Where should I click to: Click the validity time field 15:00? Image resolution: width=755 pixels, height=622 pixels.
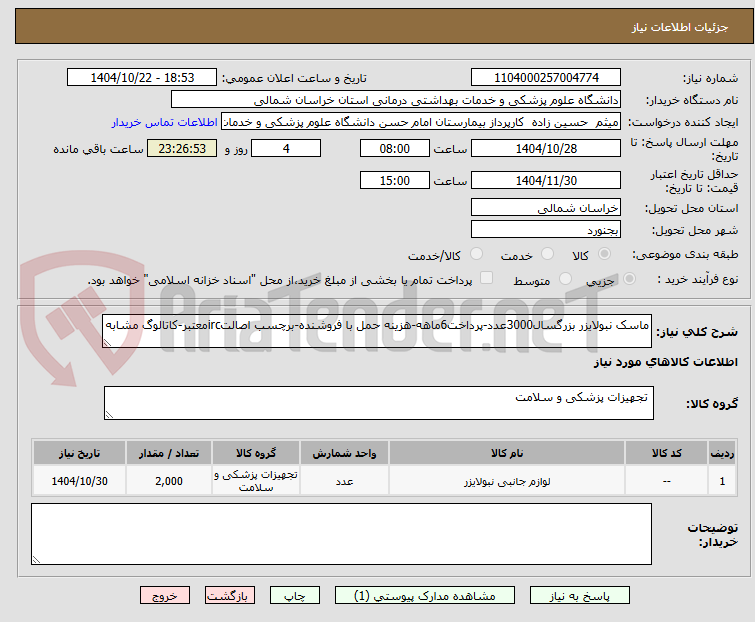pyautogui.click(x=395, y=181)
